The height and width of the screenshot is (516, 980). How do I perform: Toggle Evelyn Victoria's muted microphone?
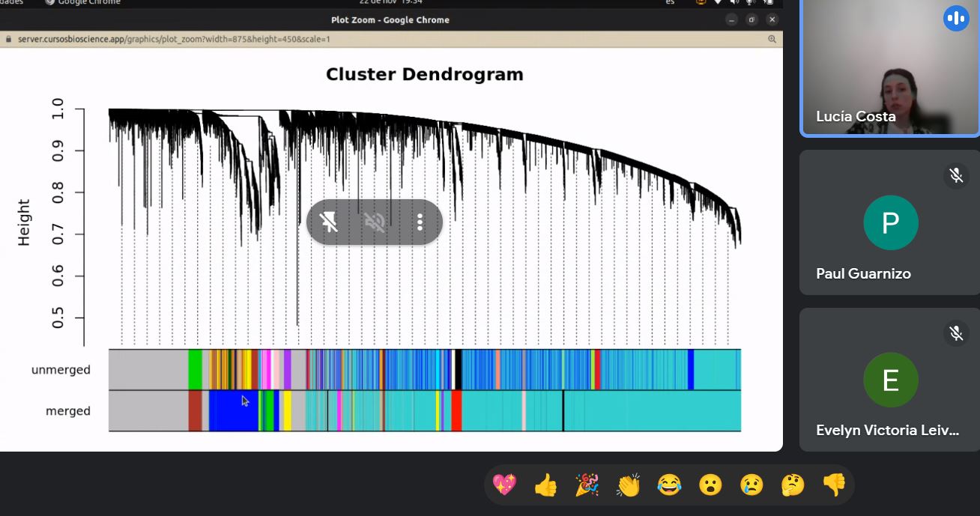[956, 333]
